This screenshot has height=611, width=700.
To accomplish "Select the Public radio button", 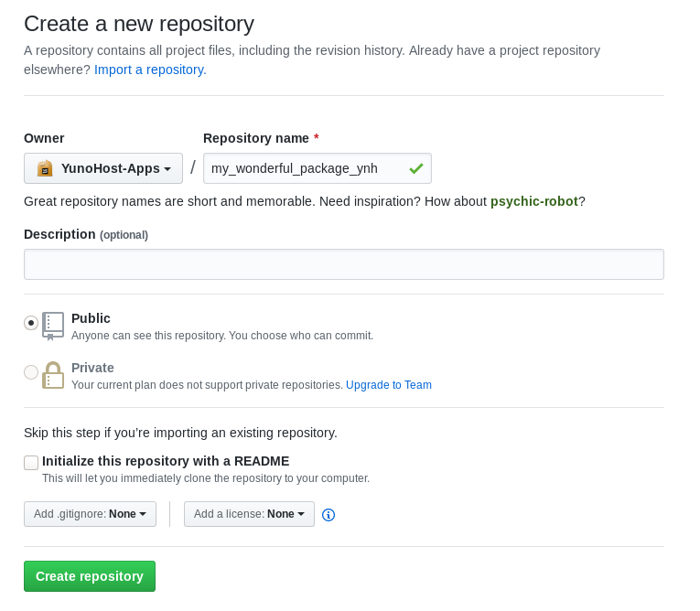I will pyautogui.click(x=31, y=322).
